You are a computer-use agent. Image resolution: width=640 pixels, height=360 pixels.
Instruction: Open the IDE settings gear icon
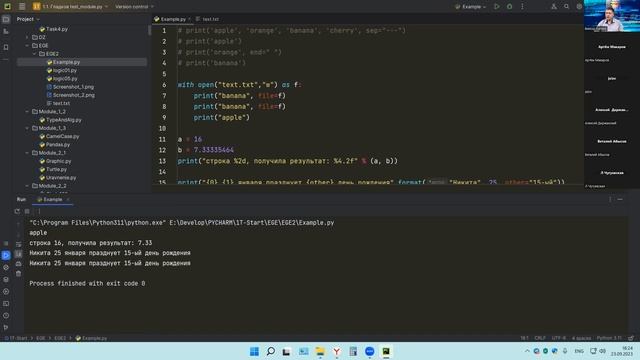tap(579, 7)
